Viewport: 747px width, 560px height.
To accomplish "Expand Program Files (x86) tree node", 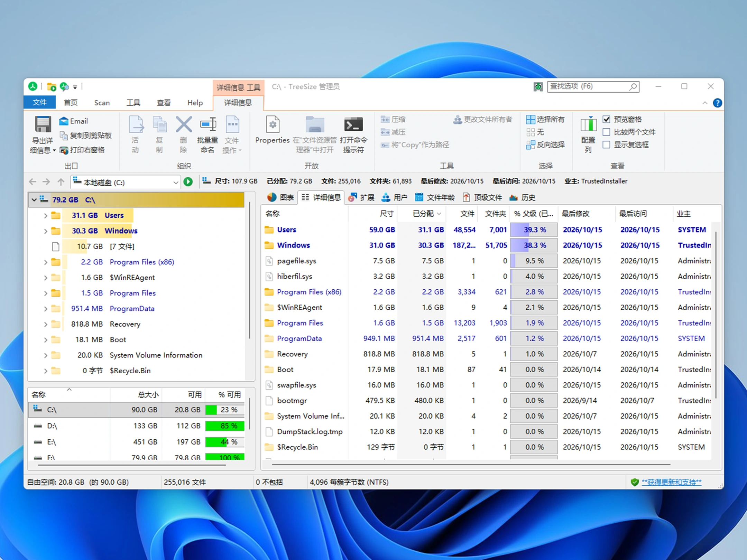I will 45,262.
